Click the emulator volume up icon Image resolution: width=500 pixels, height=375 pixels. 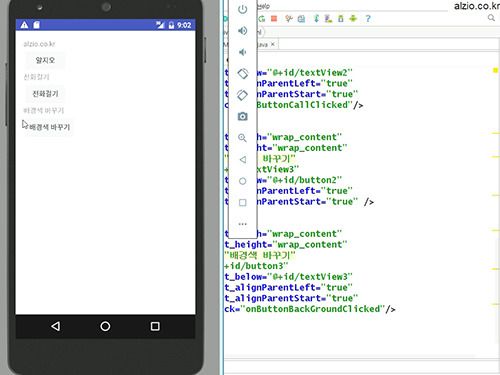tap(242, 31)
